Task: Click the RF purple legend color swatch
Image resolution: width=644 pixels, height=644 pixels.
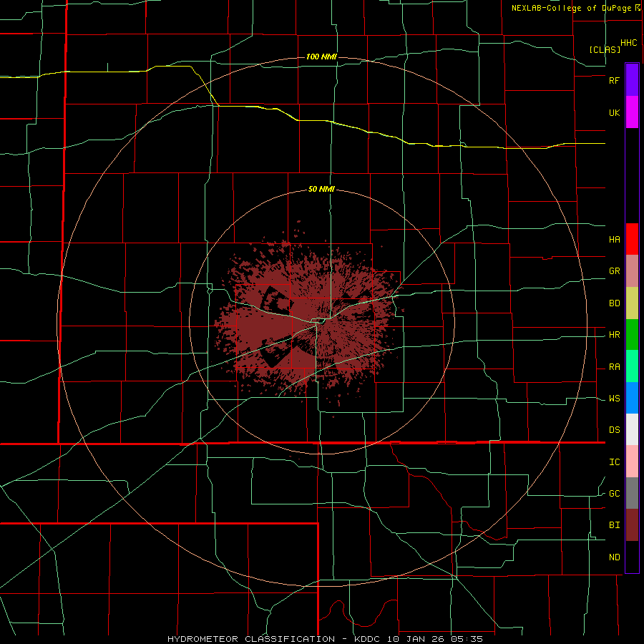Action: pyautogui.click(x=632, y=80)
